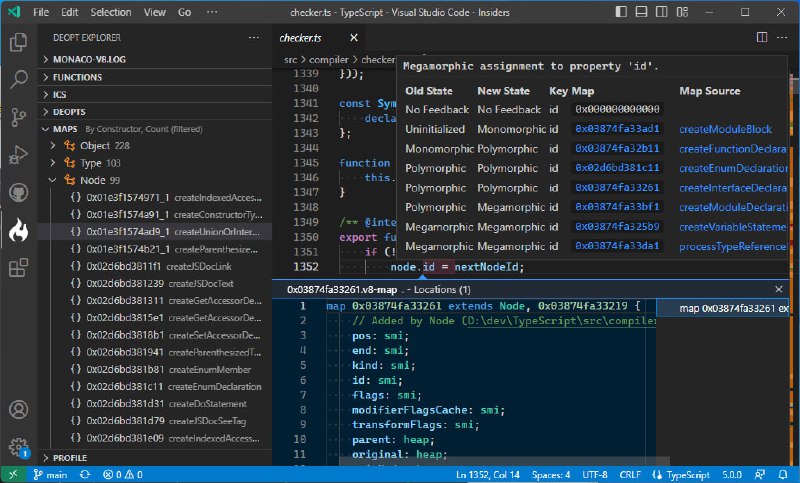Screen dimensions: 800x483
Task: Open map link 0x03874fa325b9
Action: (617, 226)
